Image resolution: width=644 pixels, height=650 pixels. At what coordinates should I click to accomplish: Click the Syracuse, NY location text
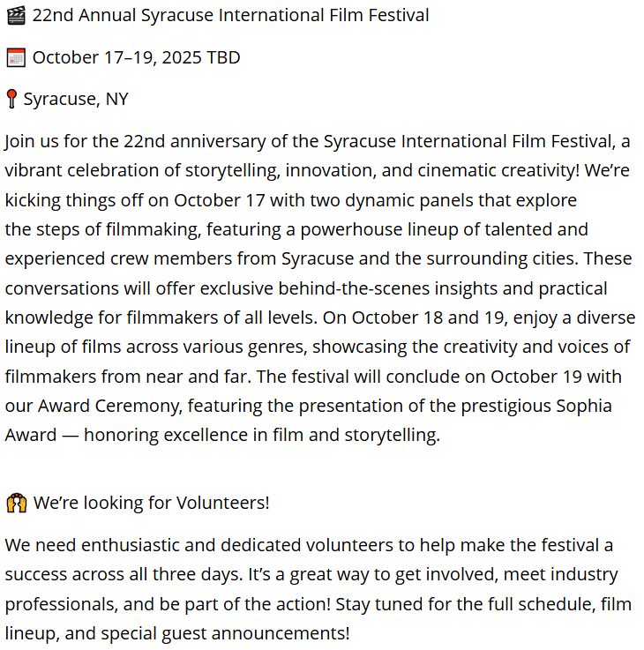76,100
